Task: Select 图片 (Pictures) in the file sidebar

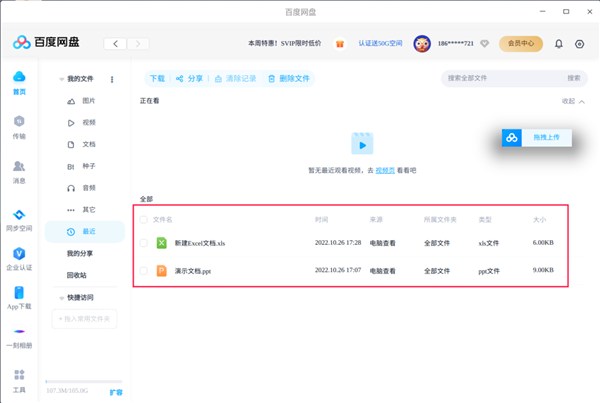Action: point(88,101)
